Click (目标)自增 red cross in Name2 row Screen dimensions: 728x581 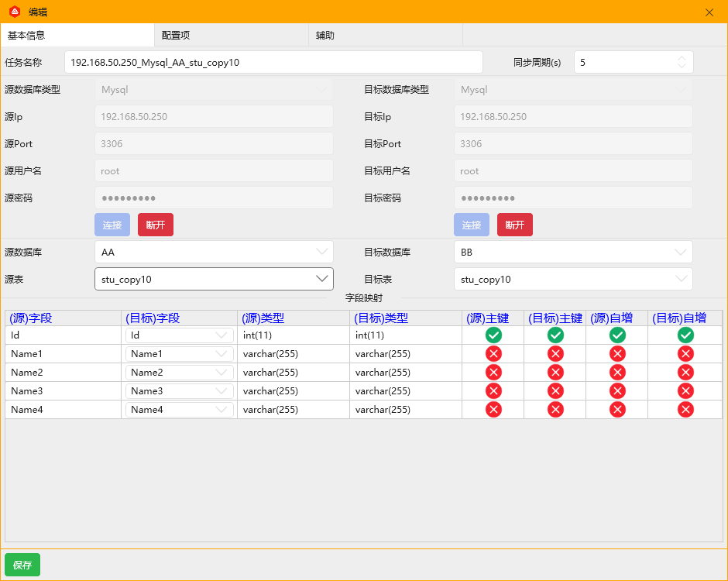coord(685,373)
